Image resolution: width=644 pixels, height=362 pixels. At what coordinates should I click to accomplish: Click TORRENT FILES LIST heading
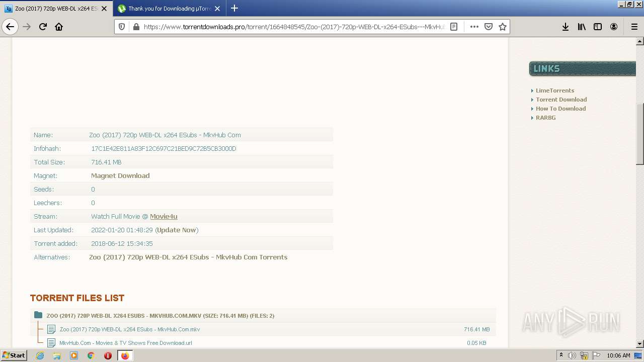(77, 298)
